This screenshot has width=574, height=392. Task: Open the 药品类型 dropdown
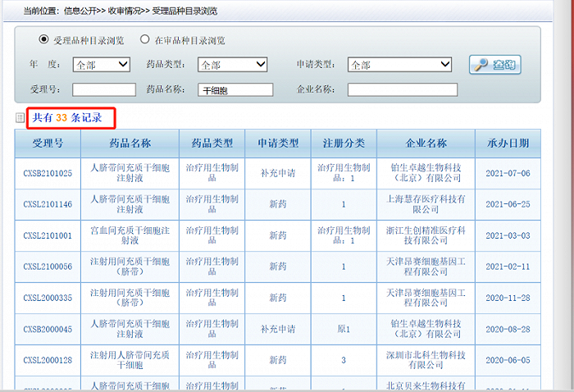(x=232, y=65)
